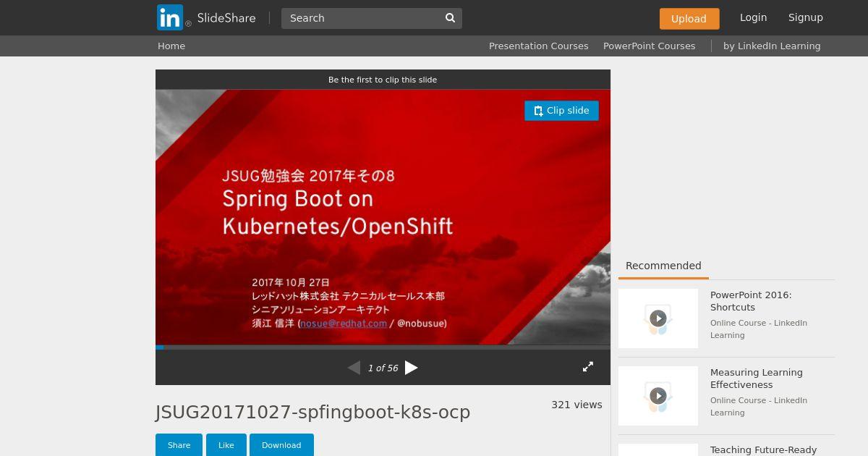This screenshot has width=868, height=456.
Task: Click the 321 views count
Action: tap(576, 405)
